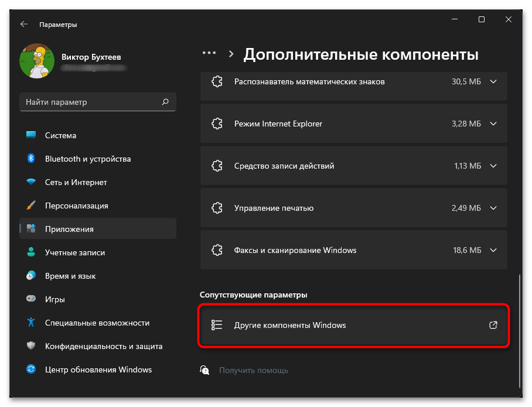Open Учетные записи section
The width and height of the screenshot is (532, 407).
point(98,252)
